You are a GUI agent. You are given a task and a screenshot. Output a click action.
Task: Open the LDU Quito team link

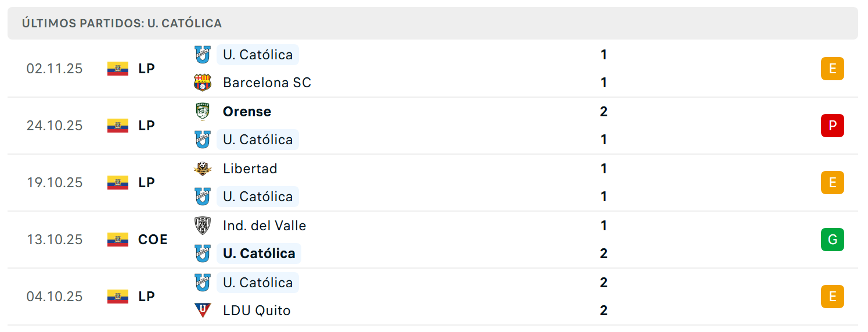pos(257,310)
